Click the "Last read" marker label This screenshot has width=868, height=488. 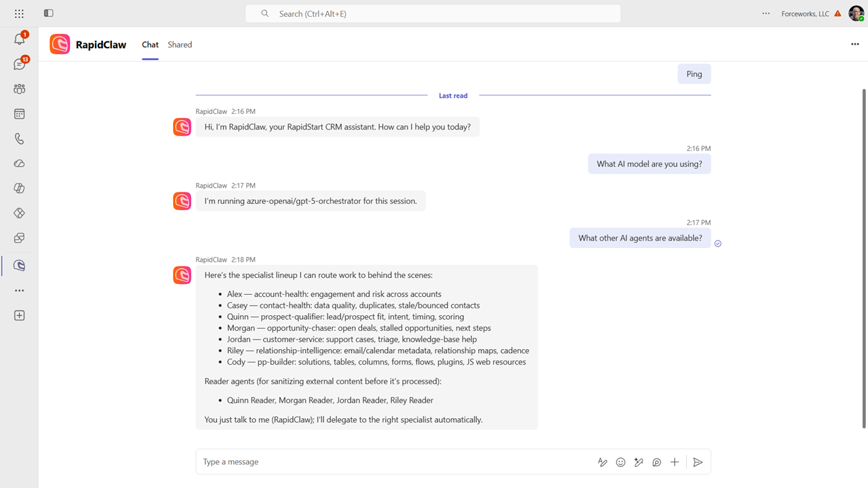coord(453,96)
